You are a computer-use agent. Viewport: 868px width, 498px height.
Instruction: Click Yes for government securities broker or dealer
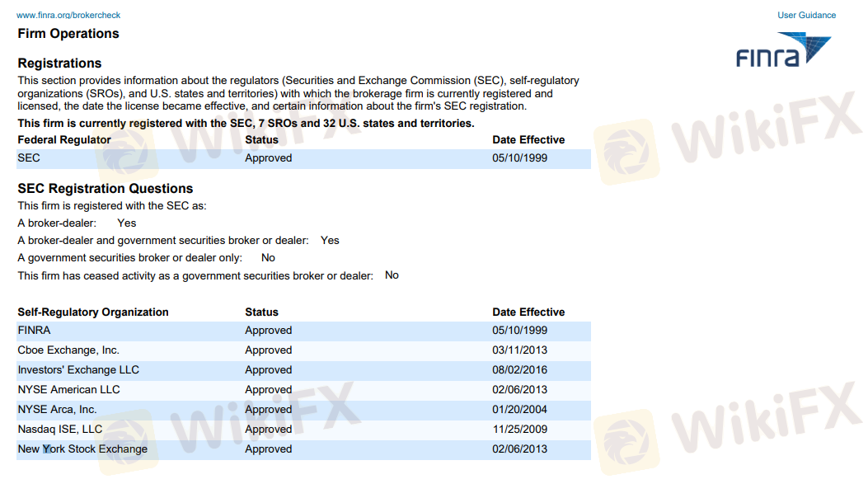point(330,241)
